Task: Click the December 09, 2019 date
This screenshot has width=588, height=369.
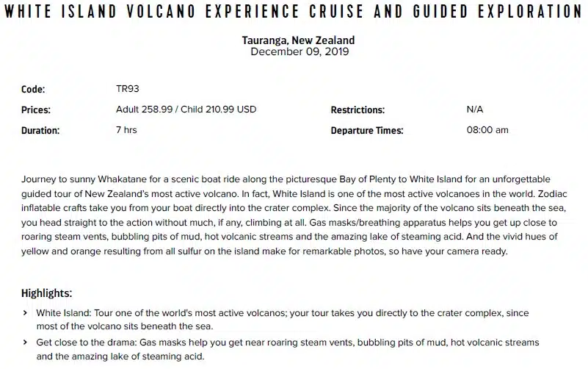Action: pos(299,51)
